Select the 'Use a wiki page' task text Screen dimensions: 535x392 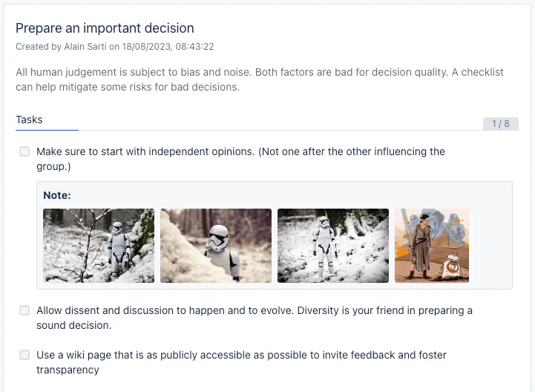coord(241,355)
